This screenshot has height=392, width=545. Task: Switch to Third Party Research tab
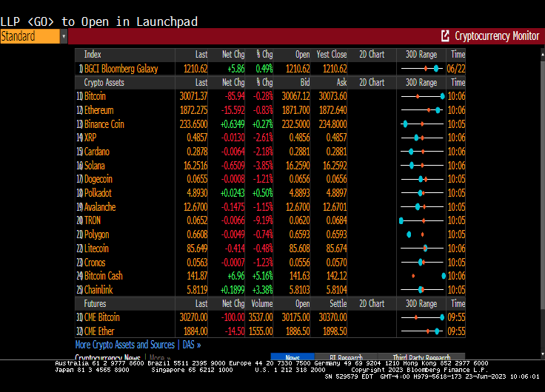pos(421,357)
